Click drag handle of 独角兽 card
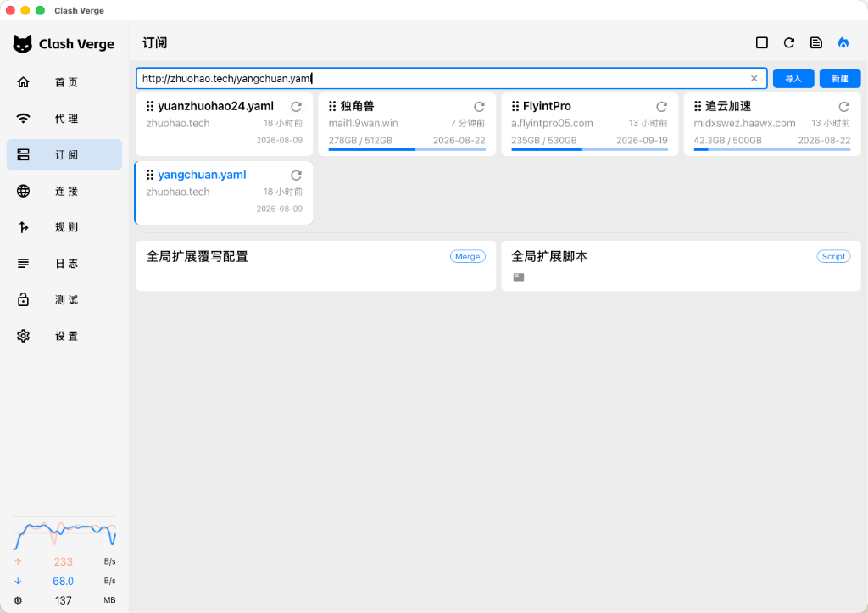The height and width of the screenshot is (613, 868). [x=332, y=106]
